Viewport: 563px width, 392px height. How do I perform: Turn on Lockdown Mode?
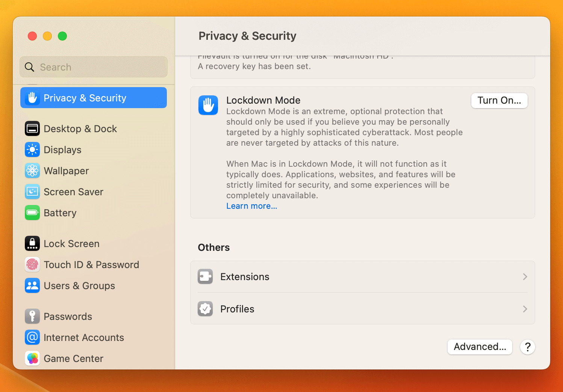[499, 100]
